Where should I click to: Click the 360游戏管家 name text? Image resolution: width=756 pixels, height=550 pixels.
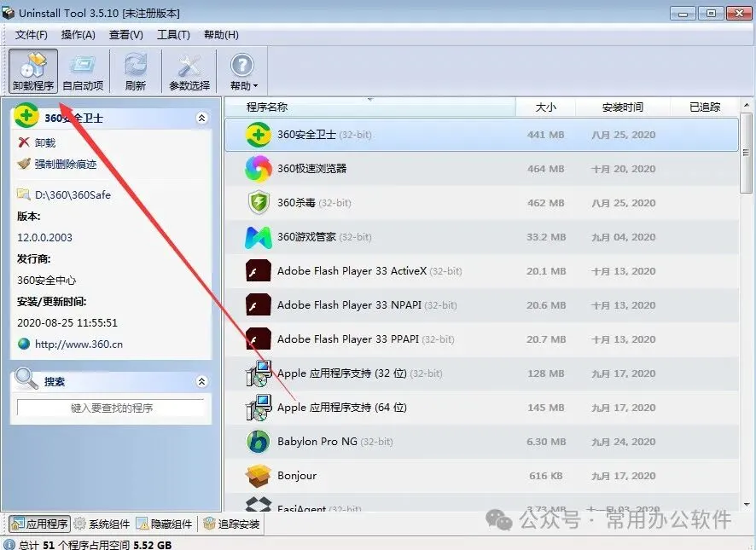tap(306, 237)
